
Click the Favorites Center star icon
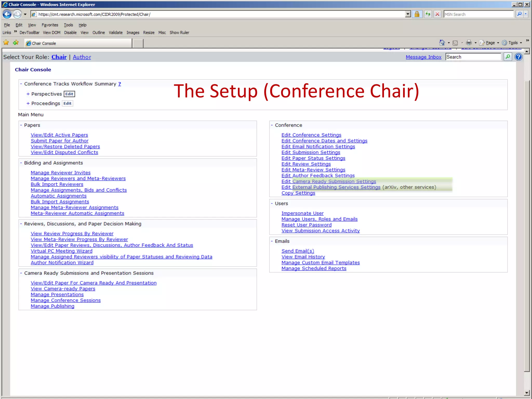(x=6, y=43)
